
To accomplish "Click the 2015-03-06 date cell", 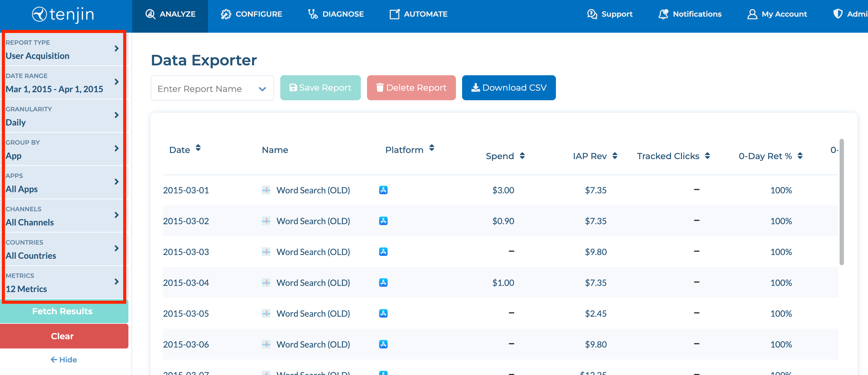I will 186,344.
